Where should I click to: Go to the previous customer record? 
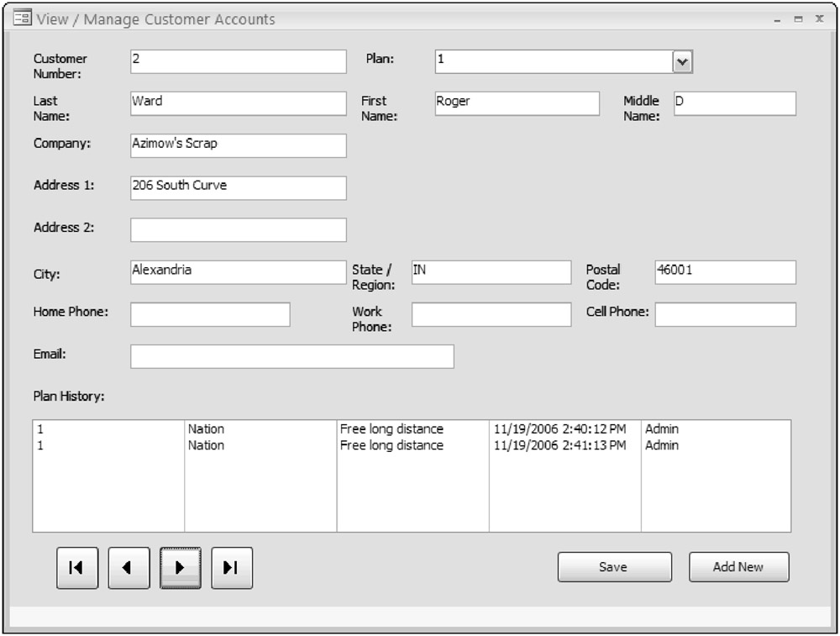129,568
